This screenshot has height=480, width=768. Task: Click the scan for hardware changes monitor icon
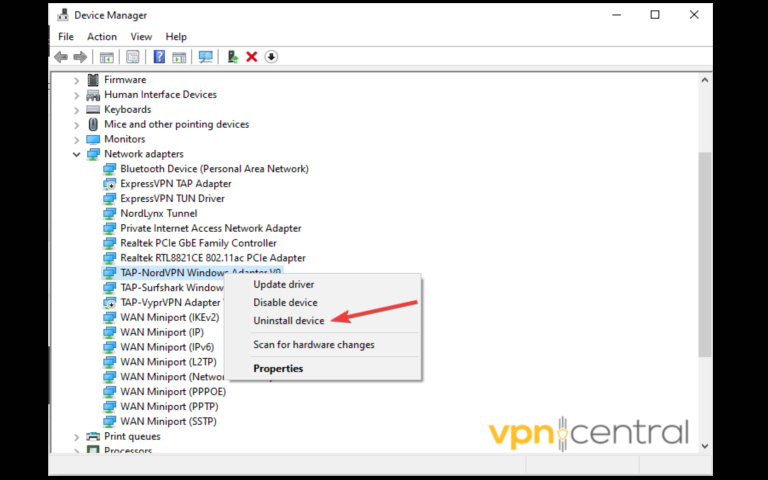point(206,57)
